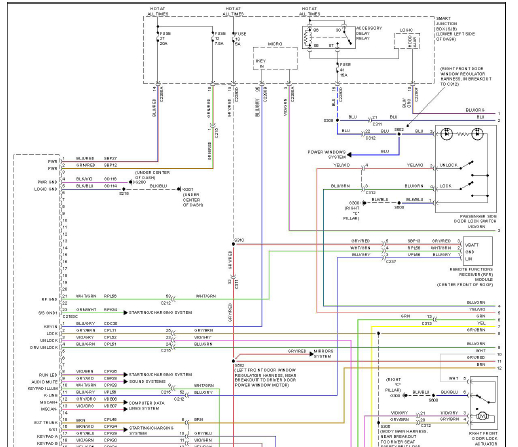518x447 pixels.
Task: Select STARTING/CHARGING SYSTEM beside the RUN LED wire
Action: pyautogui.click(x=160, y=374)
